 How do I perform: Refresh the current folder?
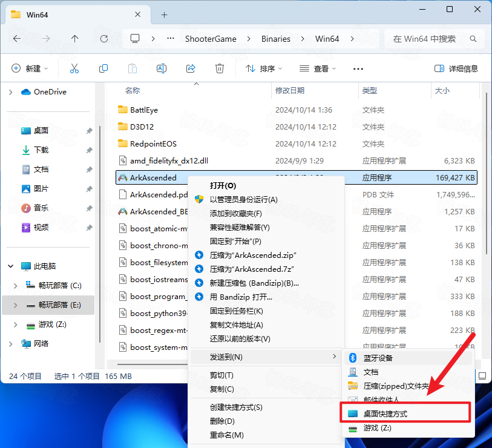pos(104,39)
